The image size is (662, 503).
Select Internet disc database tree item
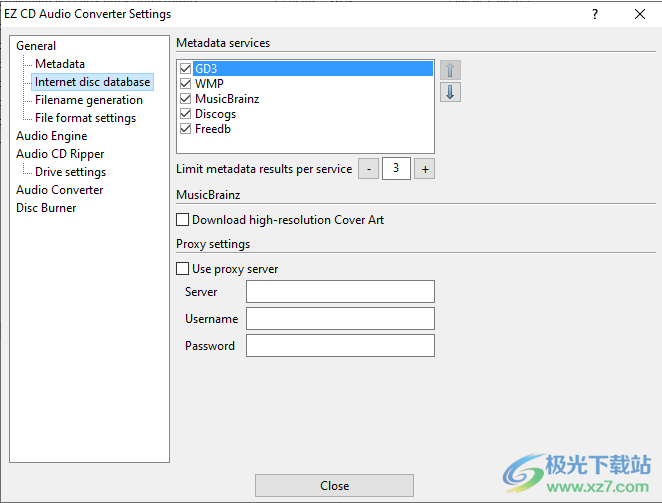click(92, 82)
